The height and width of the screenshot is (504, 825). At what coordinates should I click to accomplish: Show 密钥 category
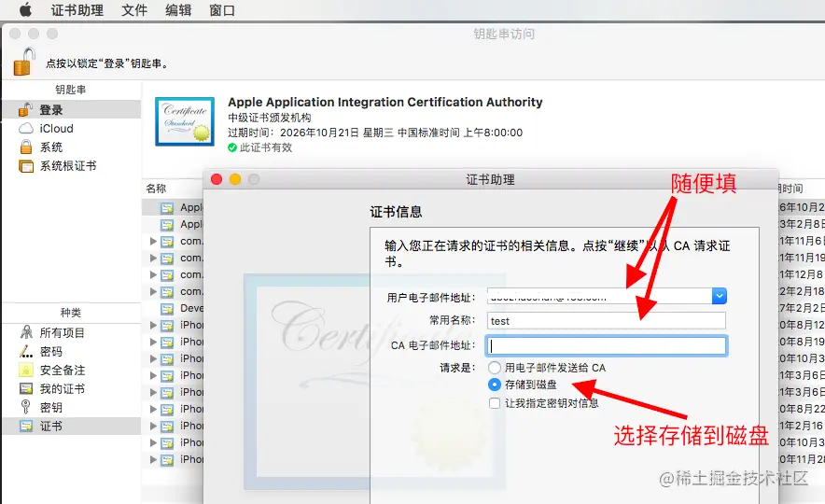(x=72, y=407)
